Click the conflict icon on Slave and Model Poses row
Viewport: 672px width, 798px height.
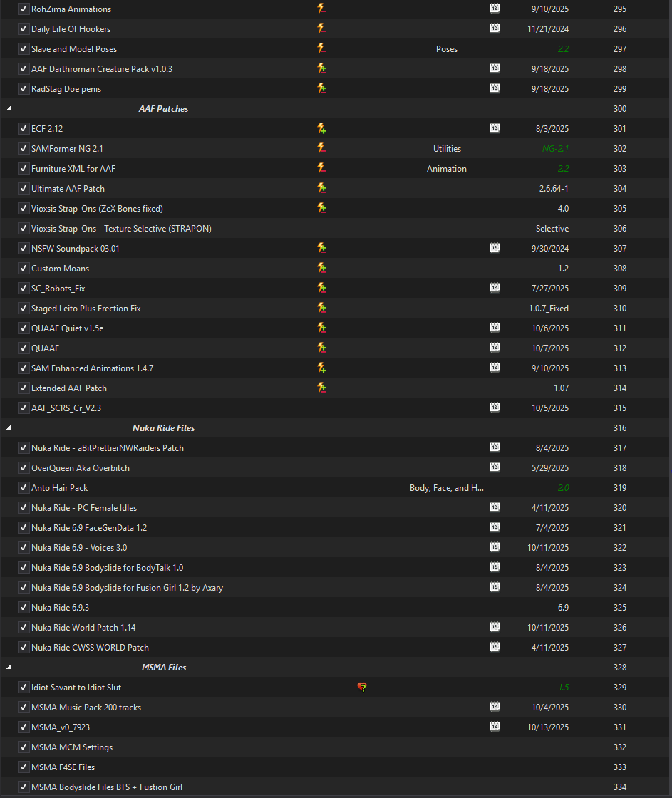[x=321, y=48]
